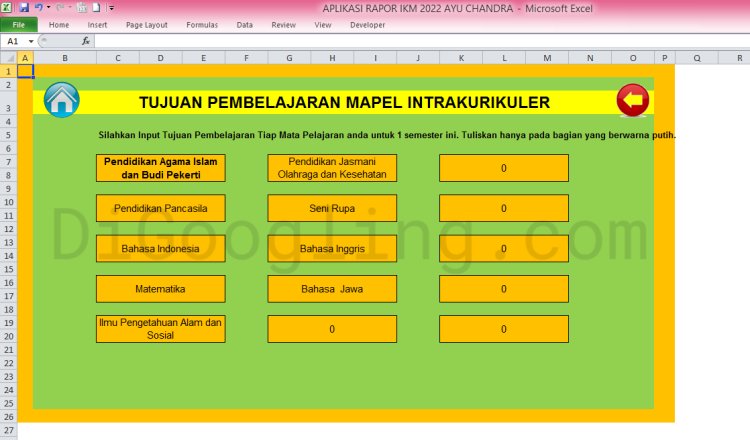Click the Home house icon
This screenshot has height=440, width=750.
[61, 101]
